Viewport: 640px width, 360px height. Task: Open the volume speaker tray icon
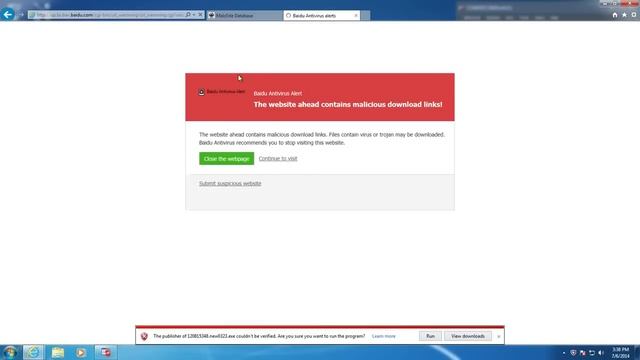601,353
